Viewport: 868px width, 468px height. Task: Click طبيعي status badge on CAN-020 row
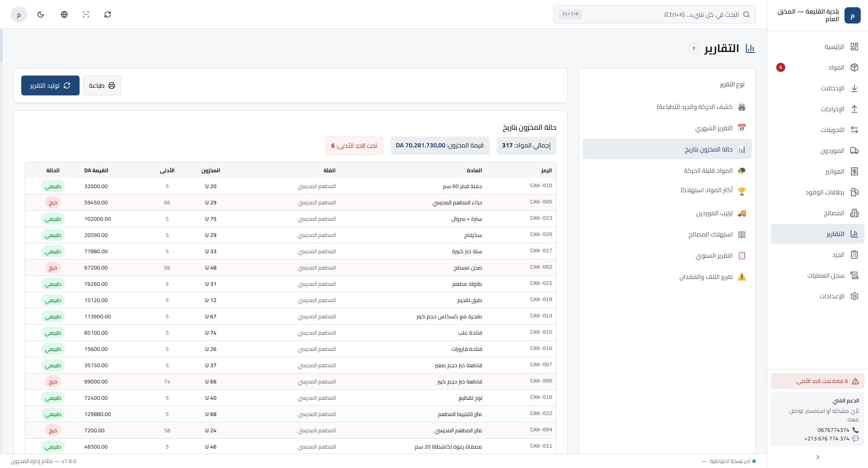(x=53, y=235)
